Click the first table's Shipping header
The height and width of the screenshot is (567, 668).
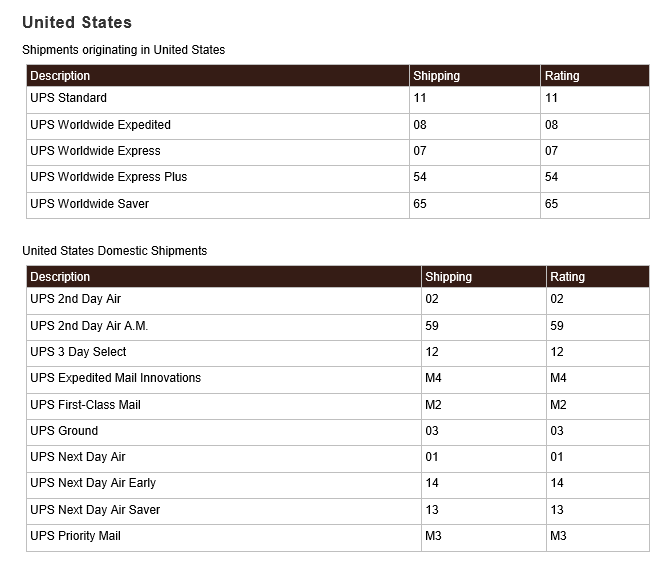pos(437,76)
